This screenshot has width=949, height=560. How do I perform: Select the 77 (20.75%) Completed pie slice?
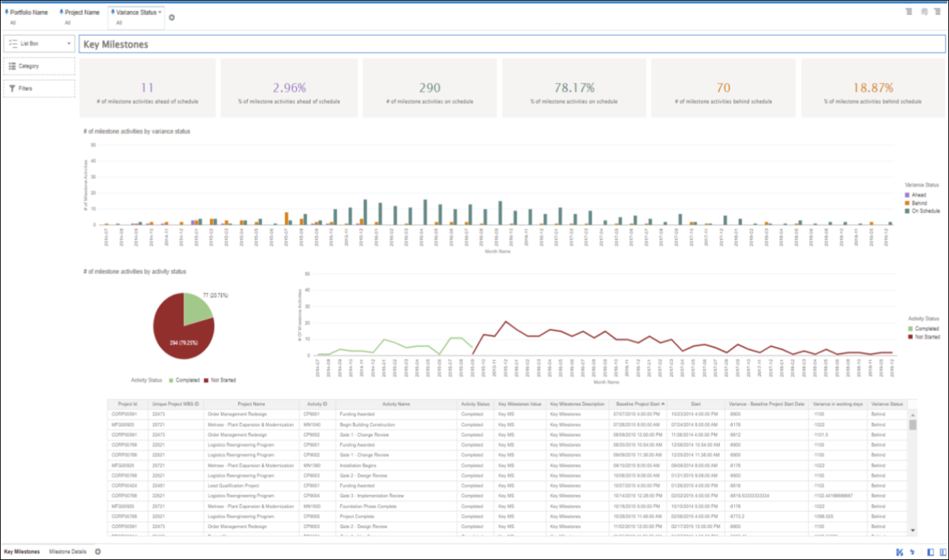(x=198, y=308)
